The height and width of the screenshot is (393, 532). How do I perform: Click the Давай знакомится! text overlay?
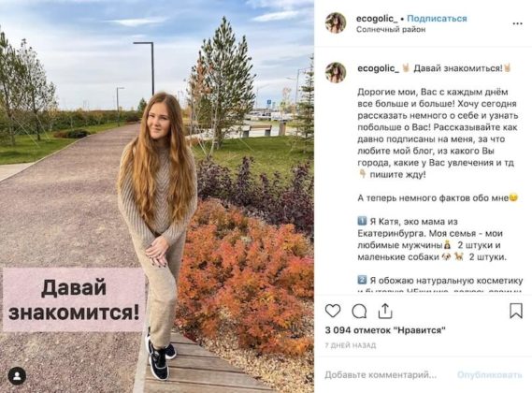tap(74, 299)
